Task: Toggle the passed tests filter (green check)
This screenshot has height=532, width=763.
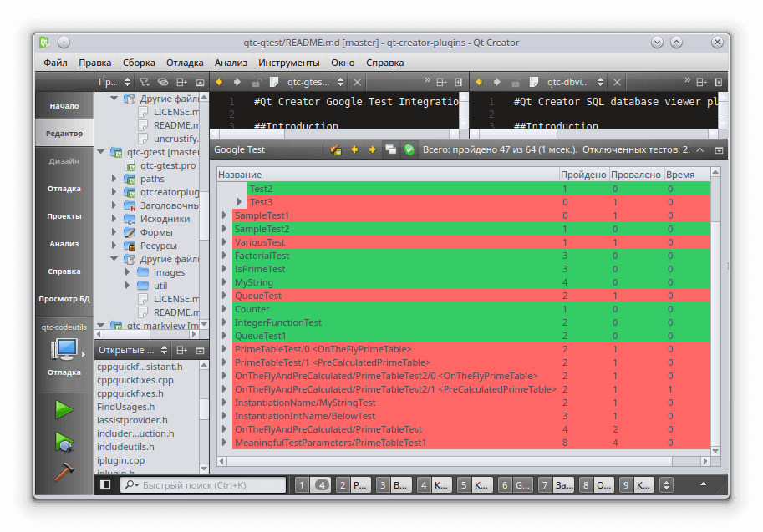Action: (409, 149)
